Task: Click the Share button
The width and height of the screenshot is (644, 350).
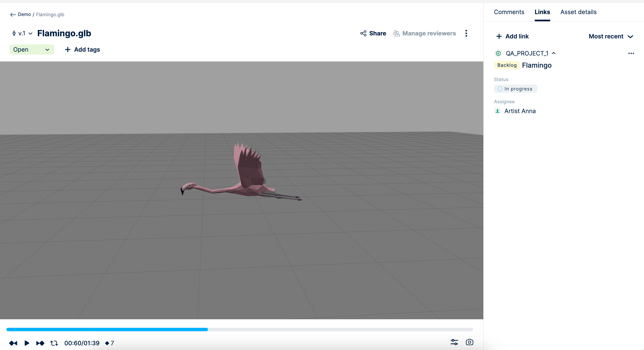Action: pyautogui.click(x=373, y=33)
